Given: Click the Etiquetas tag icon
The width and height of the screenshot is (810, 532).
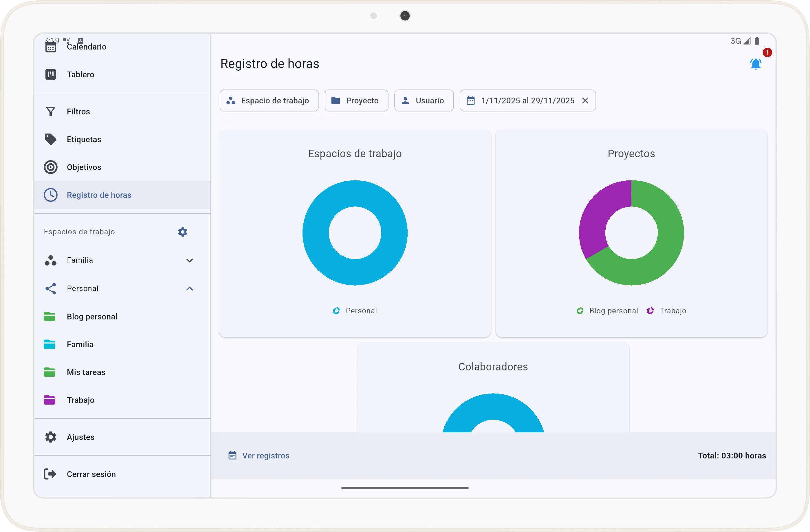Looking at the screenshot, I should pyautogui.click(x=51, y=139).
